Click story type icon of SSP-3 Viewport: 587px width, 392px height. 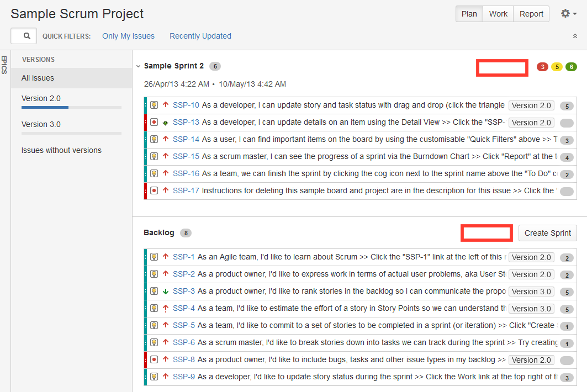pos(154,291)
